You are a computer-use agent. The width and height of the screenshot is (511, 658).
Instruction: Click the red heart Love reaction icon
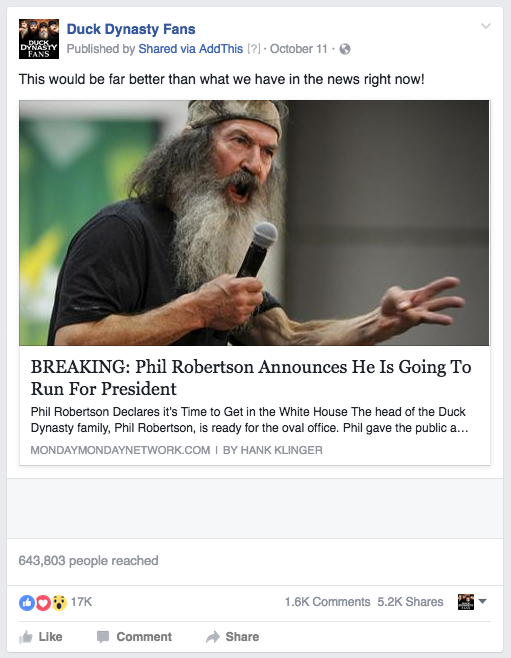click(x=43, y=603)
